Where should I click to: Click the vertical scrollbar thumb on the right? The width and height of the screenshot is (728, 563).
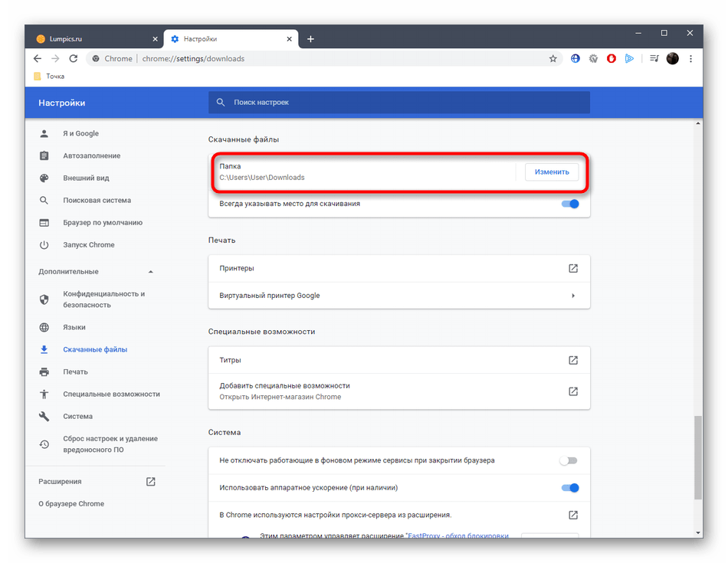click(697, 457)
